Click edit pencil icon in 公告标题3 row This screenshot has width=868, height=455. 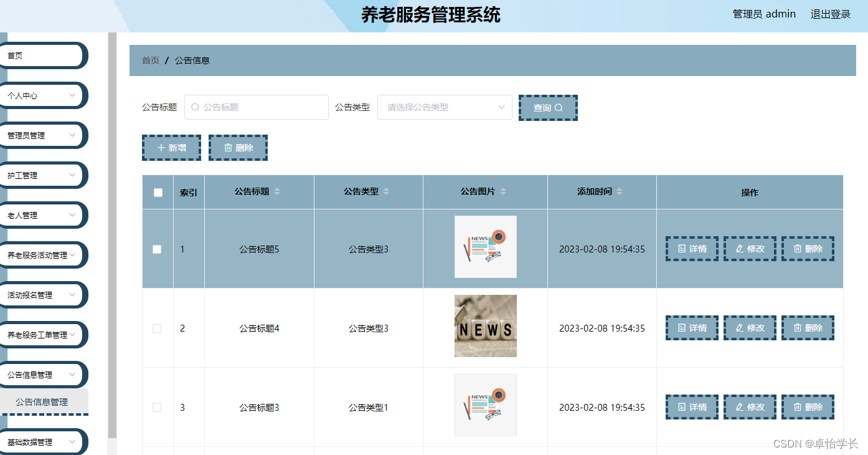click(740, 407)
